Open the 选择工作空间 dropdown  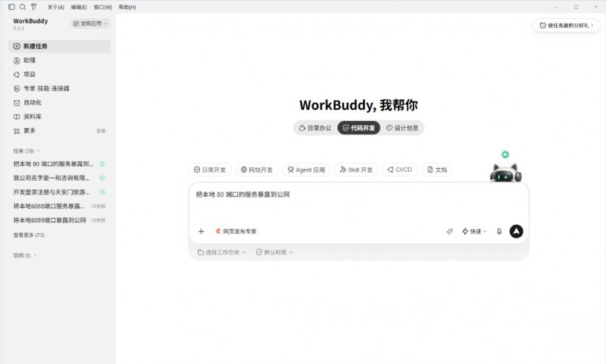(x=221, y=253)
